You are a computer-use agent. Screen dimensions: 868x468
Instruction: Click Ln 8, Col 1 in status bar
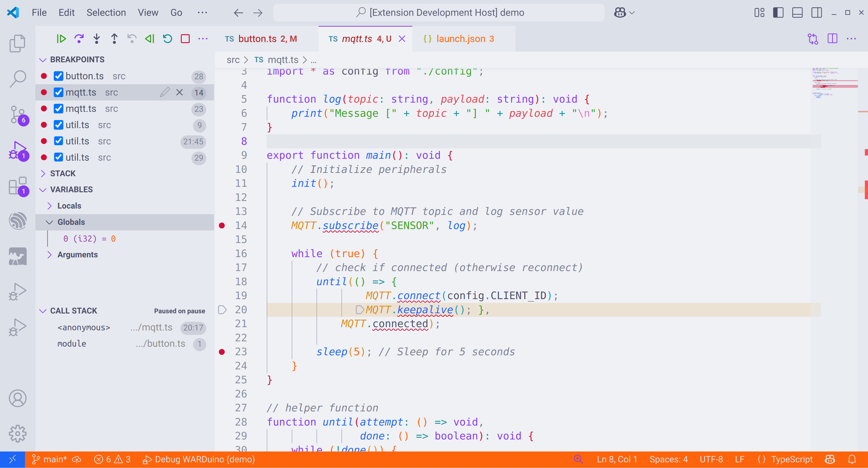pos(617,460)
